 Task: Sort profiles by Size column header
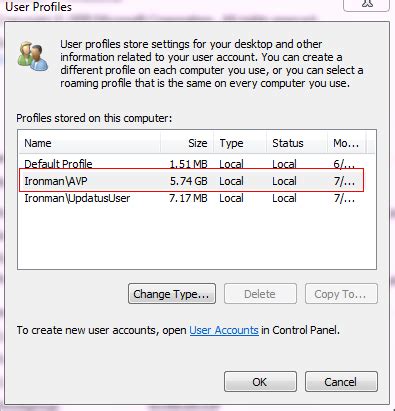187,143
